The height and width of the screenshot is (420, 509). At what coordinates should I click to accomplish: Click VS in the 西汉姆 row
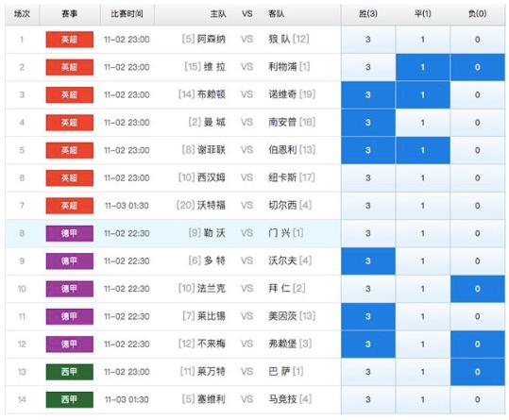pos(246,178)
